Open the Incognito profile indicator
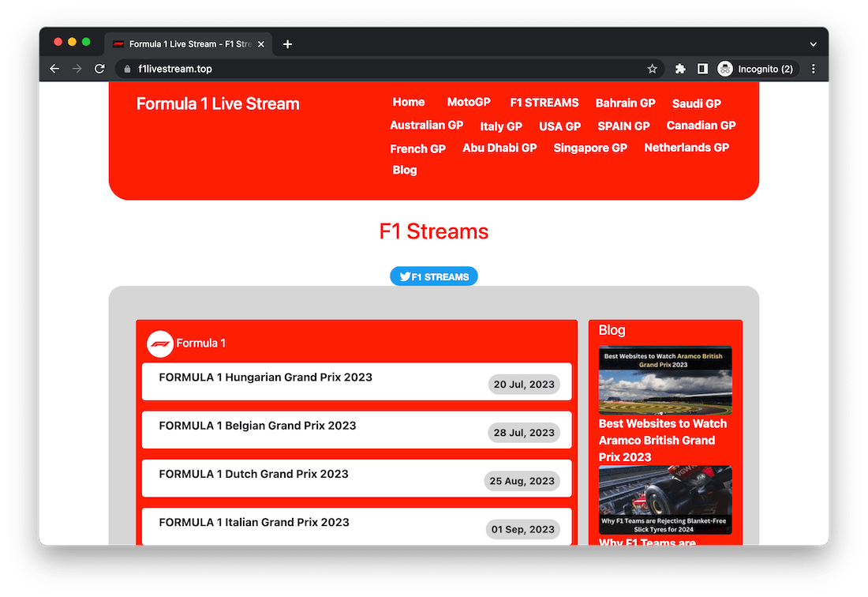The image size is (868, 597). pos(756,69)
